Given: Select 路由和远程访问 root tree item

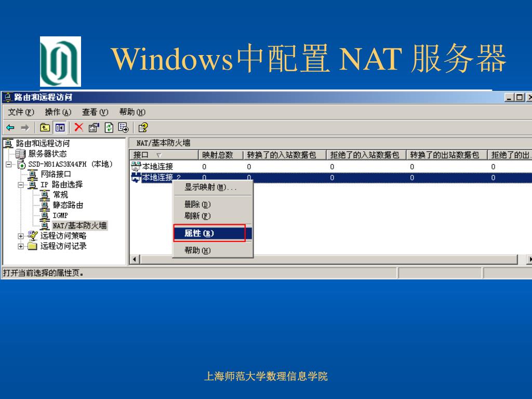Looking at the screenshot, I should [43, 143].
